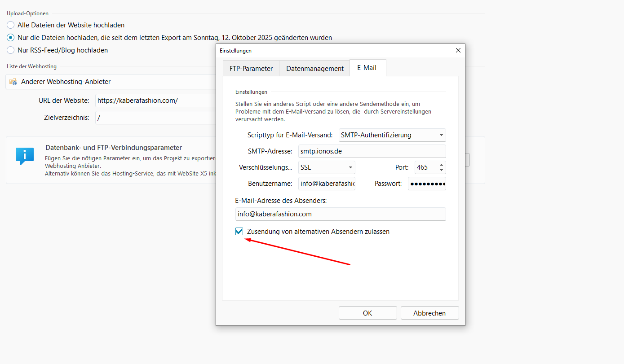The width and height of the screenshot is (624, 364).
Task: Choose upload only files changed since last export
Action: click(x=11, y=38)
